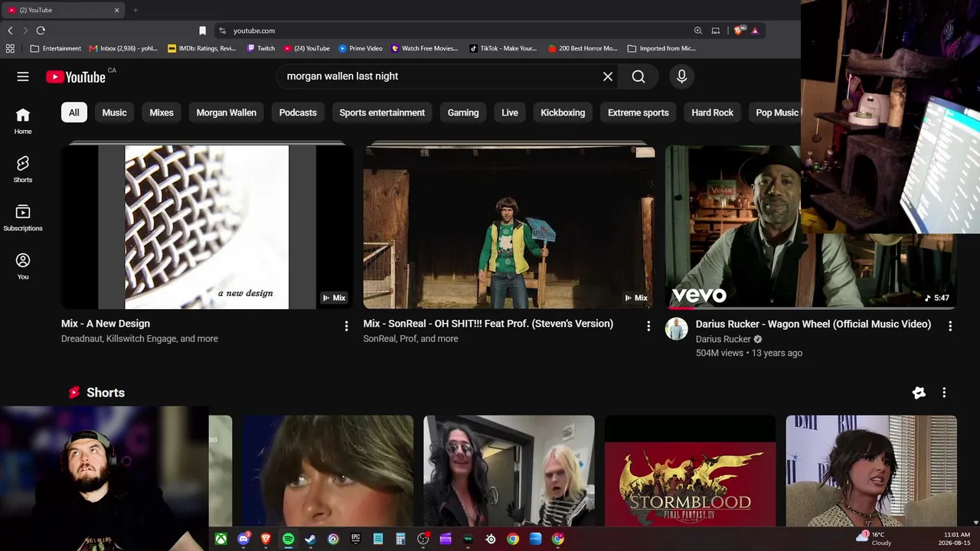Open the Mix - A New Design title

(106, 324)
